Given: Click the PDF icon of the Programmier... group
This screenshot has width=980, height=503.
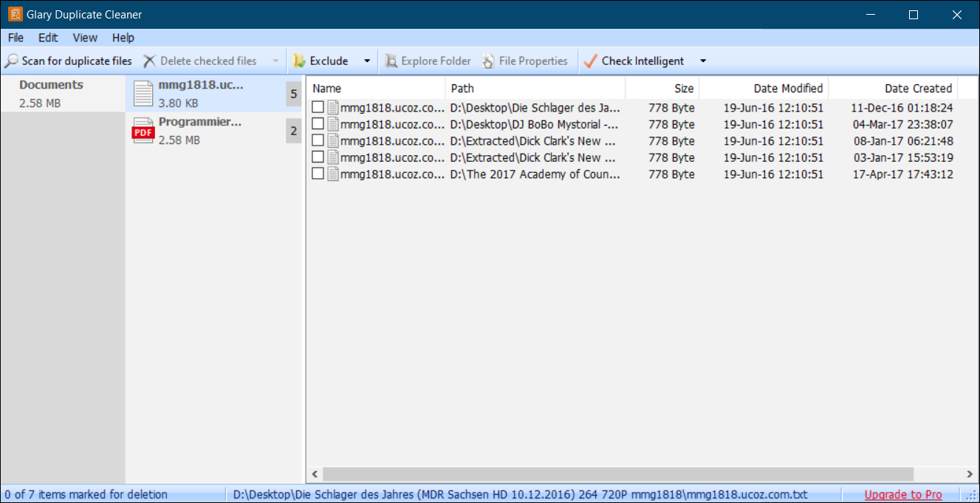Looking at the screenshot, I should (x=143, y=131).
